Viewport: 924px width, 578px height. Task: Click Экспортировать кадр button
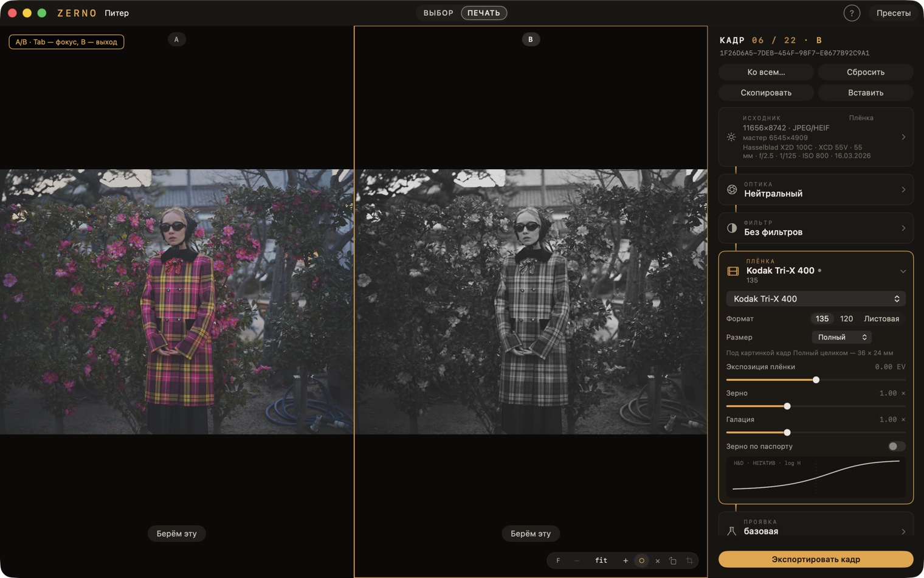pos(816,559)
